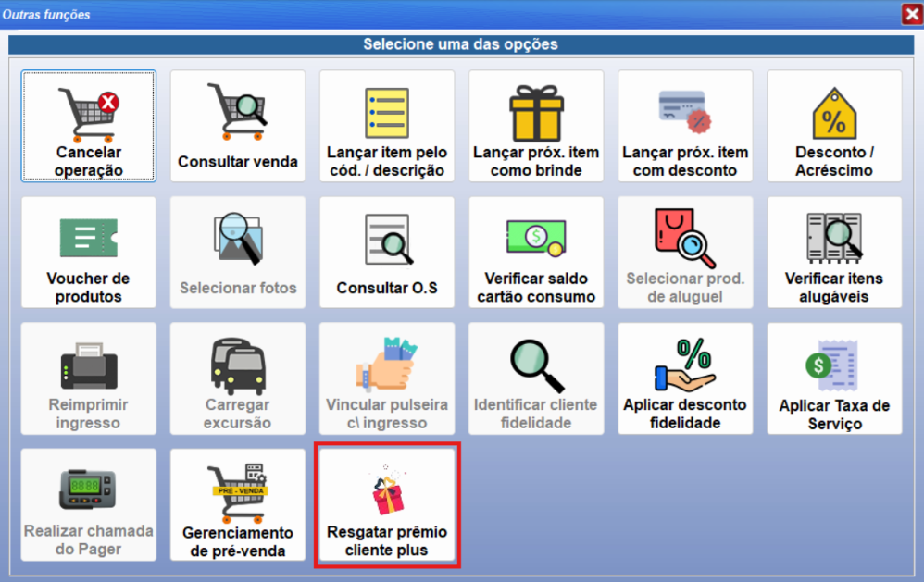Screen dimensions: 924x582
Task: Select Lançar próx. item com desconto
Action: (x=685, y=126)
